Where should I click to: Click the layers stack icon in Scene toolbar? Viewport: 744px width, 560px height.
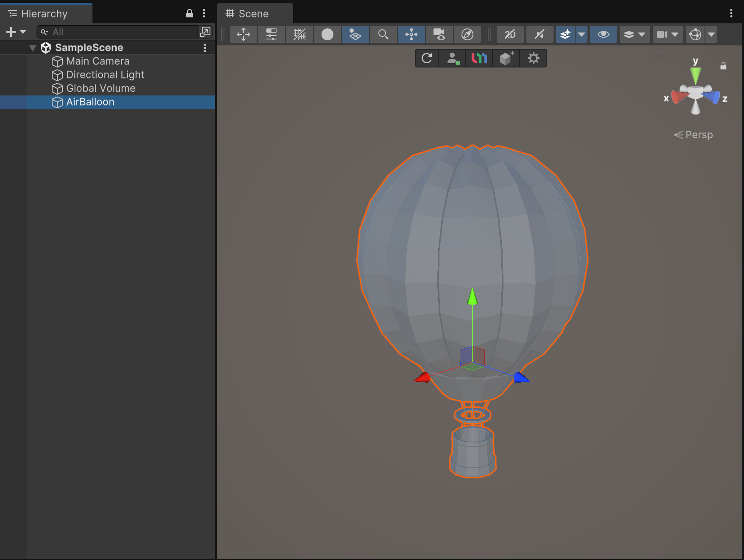tap(629, 34)
